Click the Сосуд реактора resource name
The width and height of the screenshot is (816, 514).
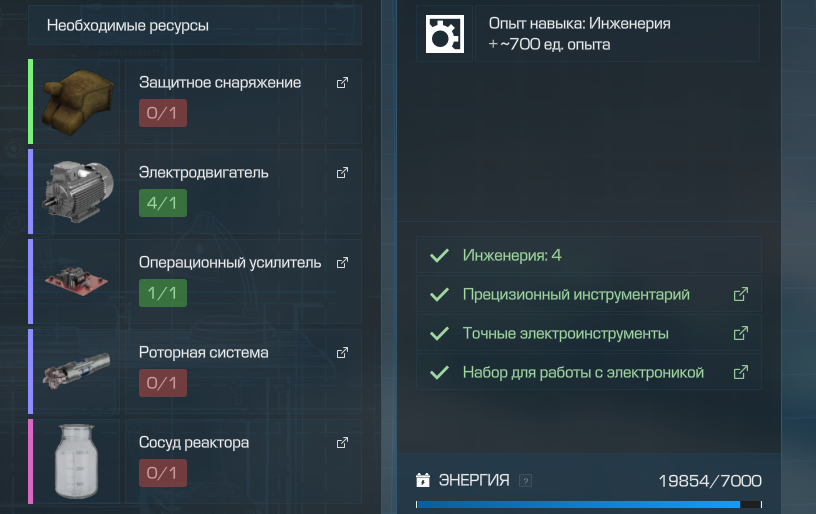click(194, 443)
